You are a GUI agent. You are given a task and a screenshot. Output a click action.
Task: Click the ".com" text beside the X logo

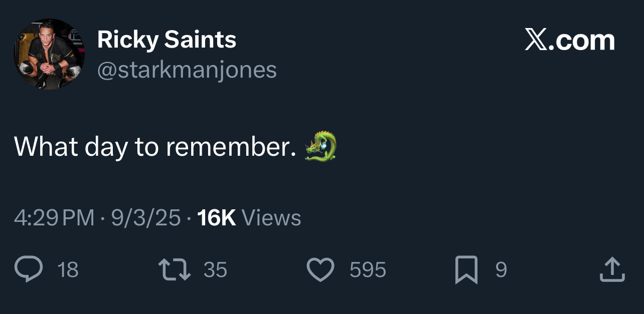[582, 40]
